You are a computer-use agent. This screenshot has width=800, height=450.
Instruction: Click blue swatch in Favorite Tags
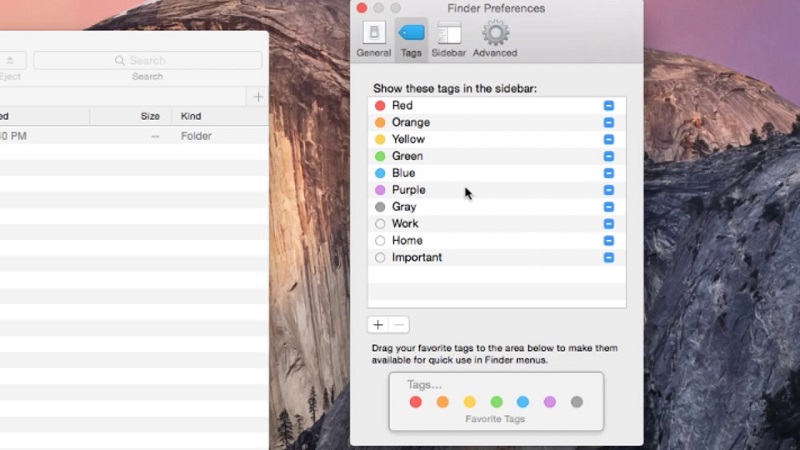pos(523,402)
